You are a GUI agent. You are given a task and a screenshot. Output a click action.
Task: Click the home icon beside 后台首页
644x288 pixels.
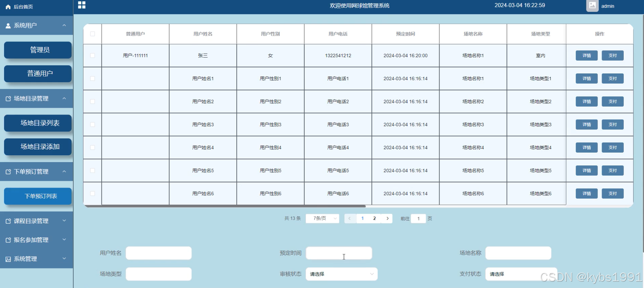point(8,7)
